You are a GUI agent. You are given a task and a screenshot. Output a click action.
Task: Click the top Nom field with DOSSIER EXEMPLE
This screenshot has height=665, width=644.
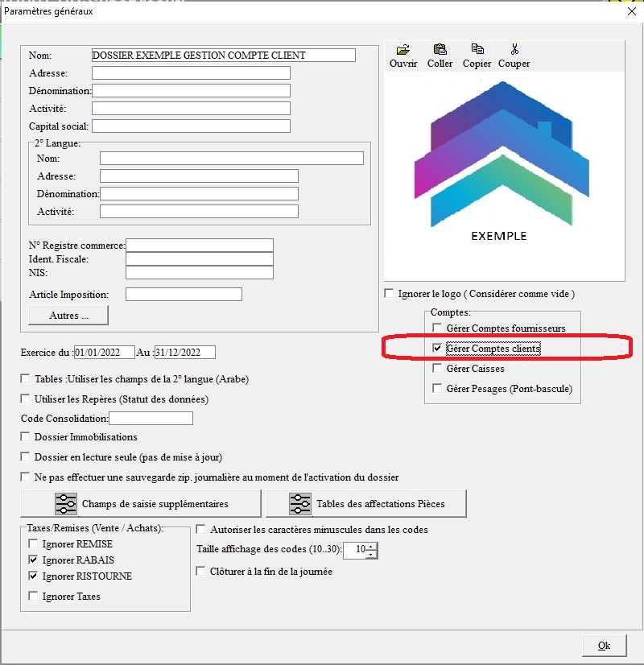coord(224,55)
